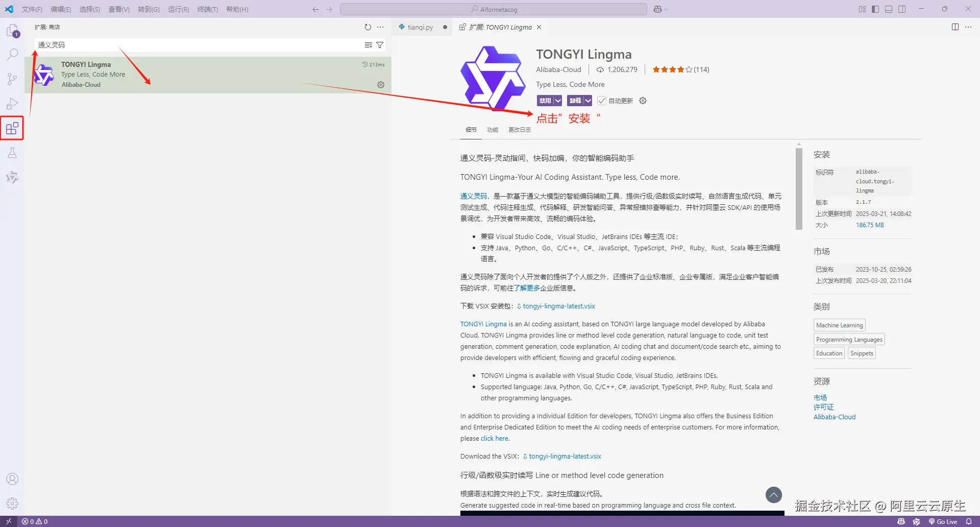Open the 许可证 resource link

[x=823, y=407]
